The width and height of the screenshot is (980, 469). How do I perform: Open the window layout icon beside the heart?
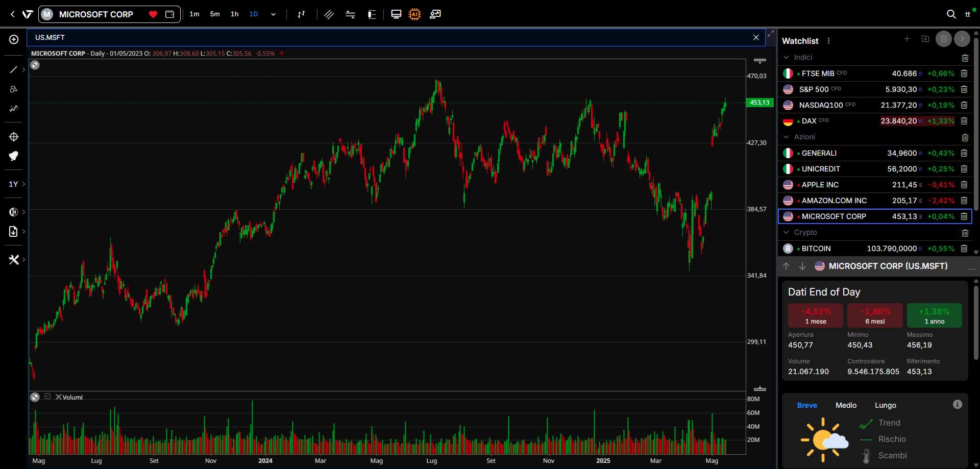(170, 14)
